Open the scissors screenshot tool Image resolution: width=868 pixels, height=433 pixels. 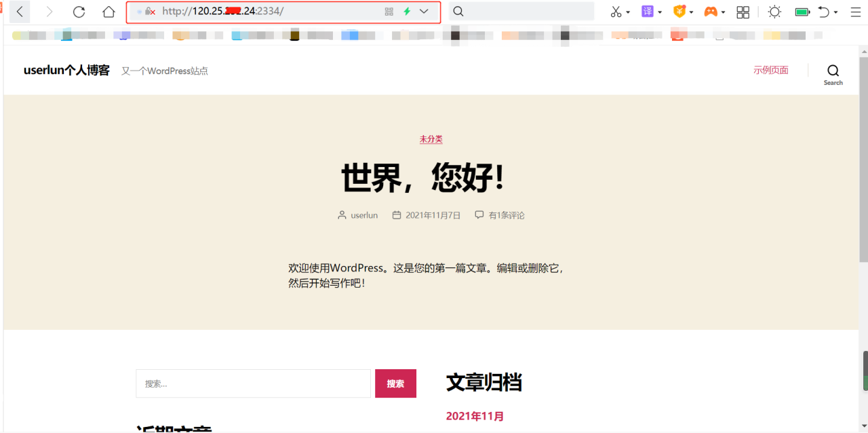tap(616, 12)
